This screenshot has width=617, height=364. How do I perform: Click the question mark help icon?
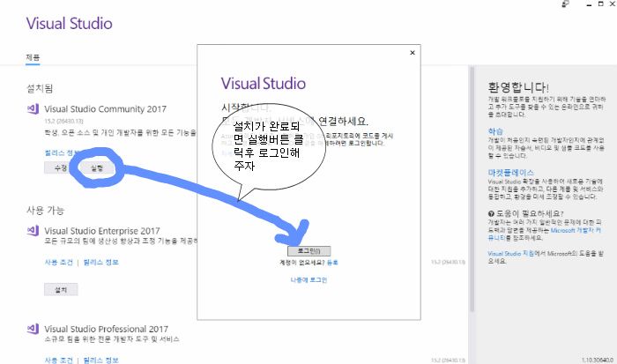pyautogui.click(x=491, y=213)
